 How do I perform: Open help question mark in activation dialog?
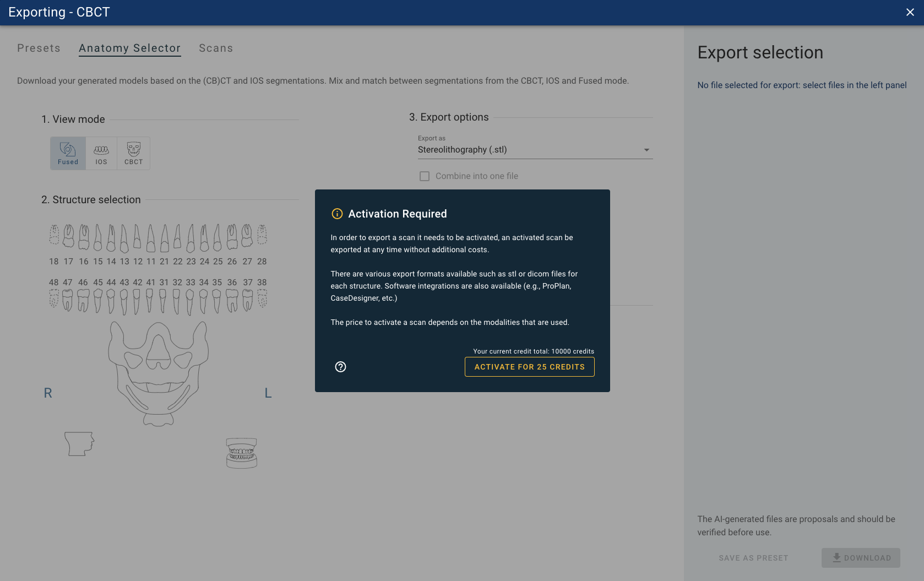[x=340, y=367]
